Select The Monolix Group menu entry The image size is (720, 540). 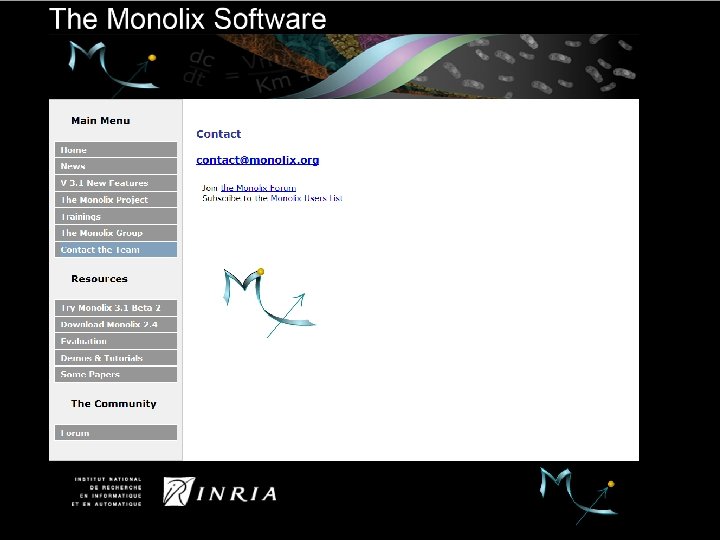[116, 233]
